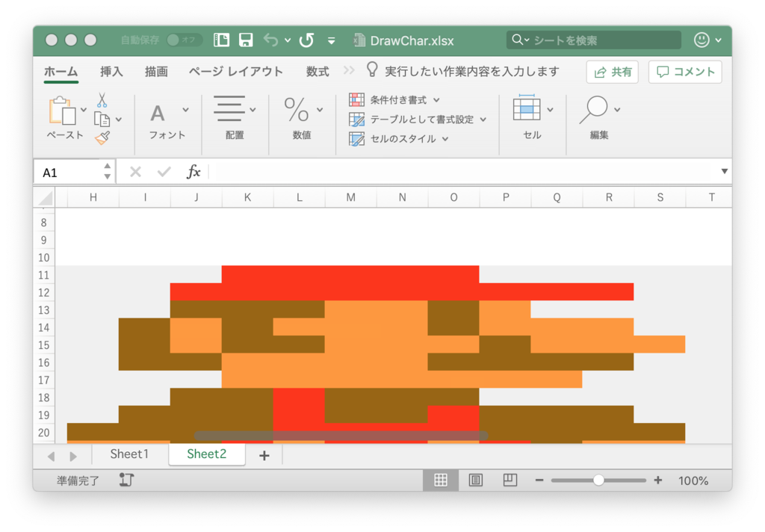Screen dimensions: 765x532
Task: Select the row 16 header
Action: click(x=44, y=362)
